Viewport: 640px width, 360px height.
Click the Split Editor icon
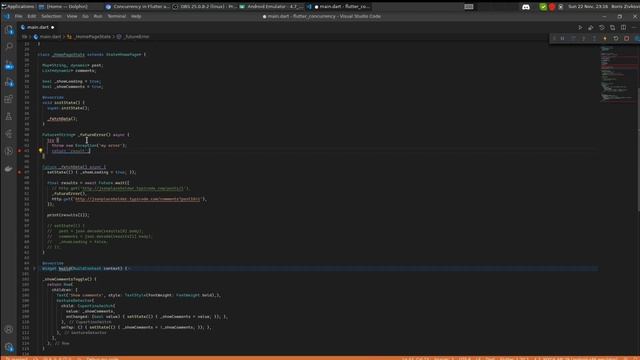623,27
